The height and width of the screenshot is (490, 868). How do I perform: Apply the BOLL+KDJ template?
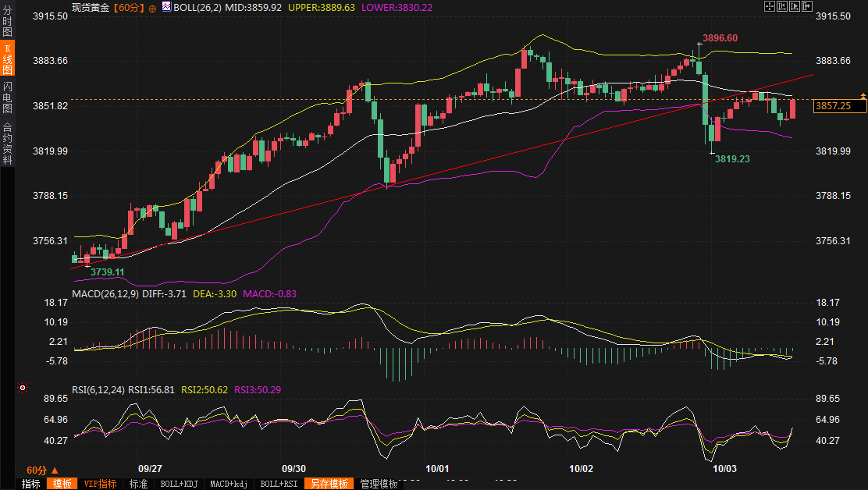[x=179, y=484]
